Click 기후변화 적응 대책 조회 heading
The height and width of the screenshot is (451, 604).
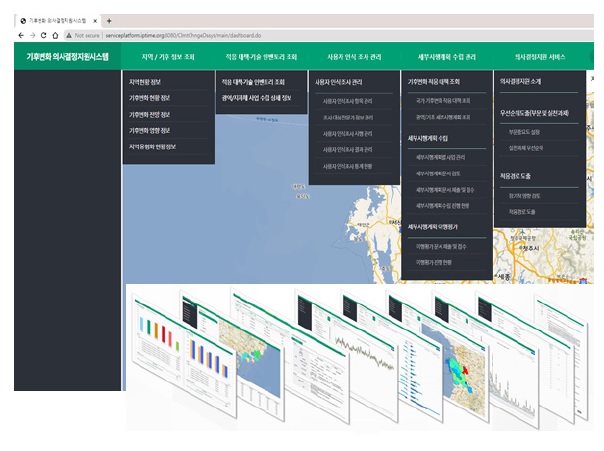434,82
